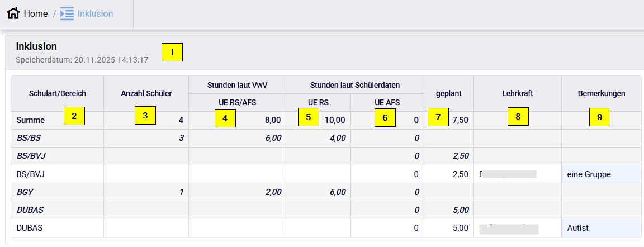Viewport: 644px width, 247px height.
Task: Click the Home house icon
Action: coord(13,13)
